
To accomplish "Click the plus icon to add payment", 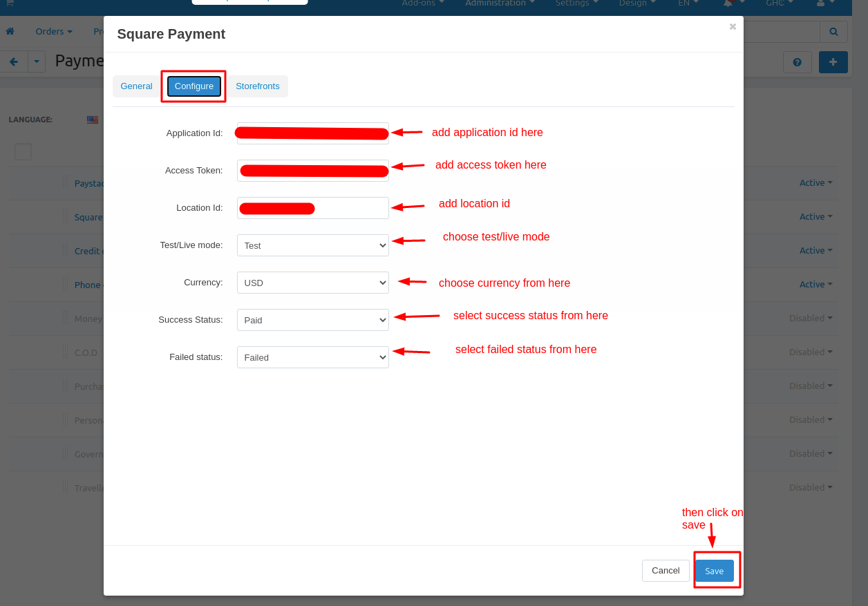I will (833, 62).
